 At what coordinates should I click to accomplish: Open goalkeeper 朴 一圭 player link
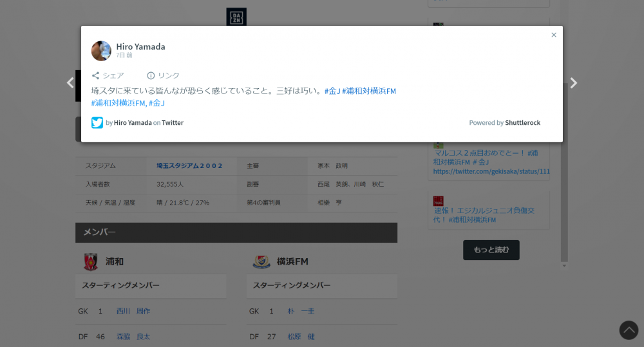coord(301,312)
